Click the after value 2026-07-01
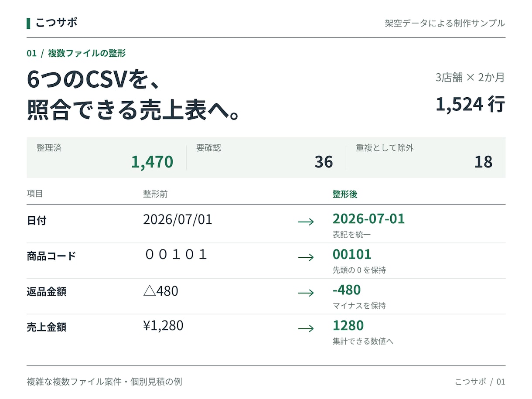The image size is (532, 399). pyautogui.click(x=368, y=218)
